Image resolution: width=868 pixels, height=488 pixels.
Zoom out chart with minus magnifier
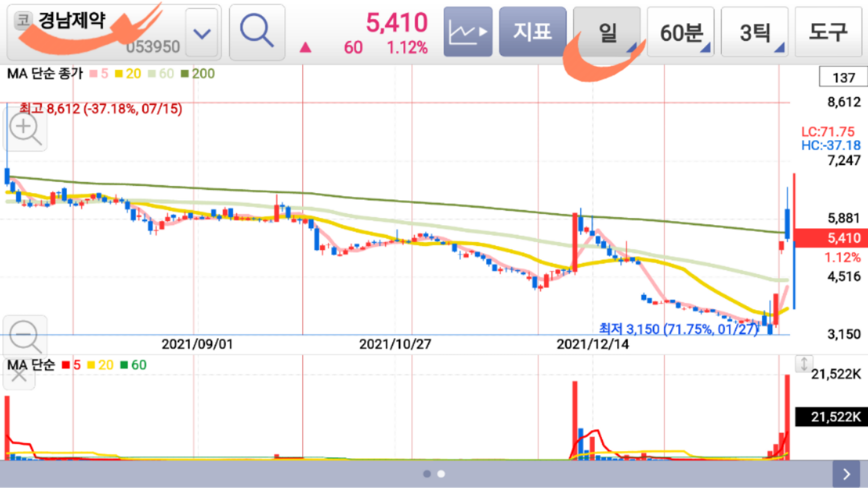[x=25, y=337]
